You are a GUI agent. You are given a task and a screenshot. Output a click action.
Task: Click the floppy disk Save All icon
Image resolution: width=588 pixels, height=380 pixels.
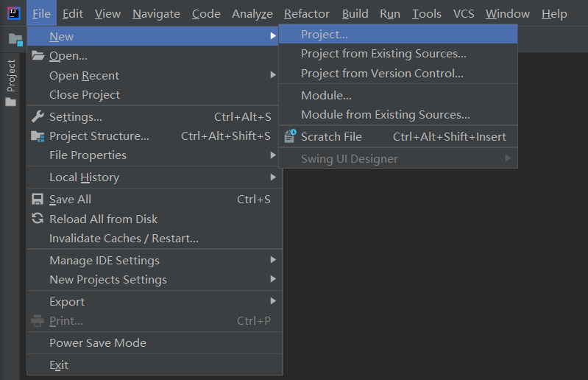38,200
